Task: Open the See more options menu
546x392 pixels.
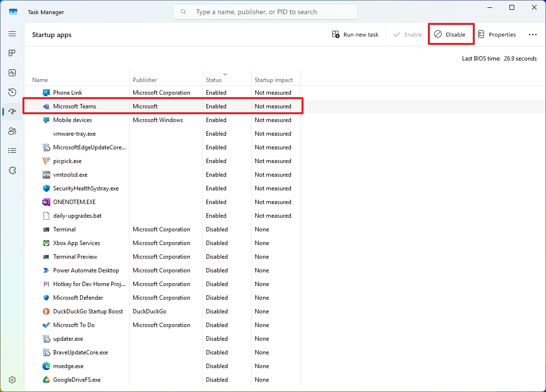Action: (x=533, y=34)
